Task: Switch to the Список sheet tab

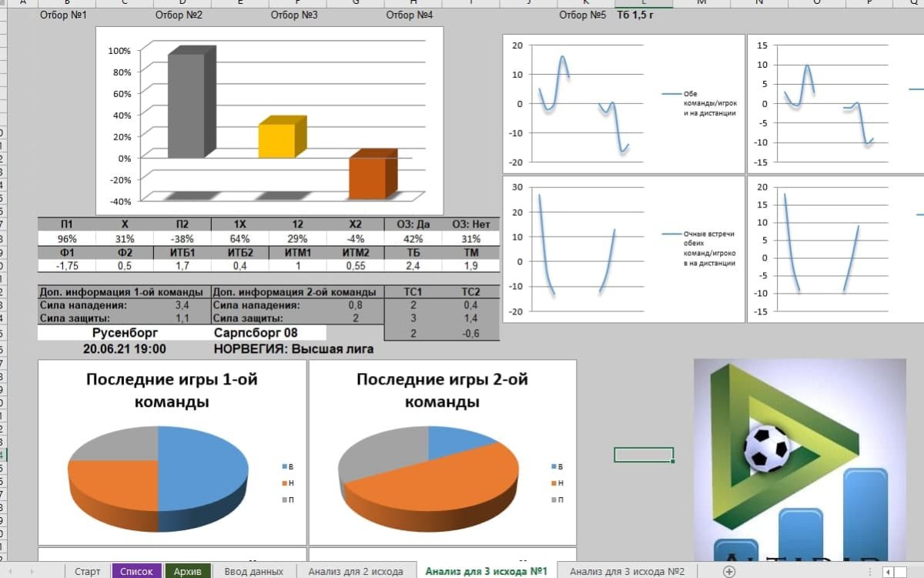Action: click(136, 571)
